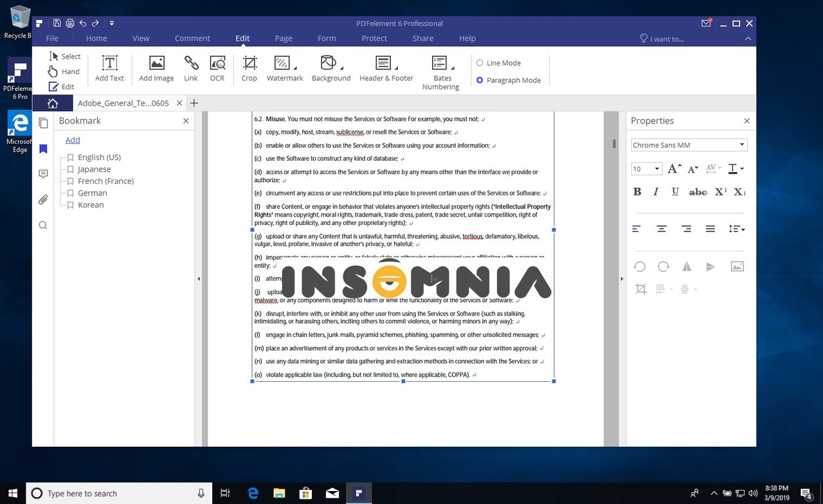Select the Line Mode radio button
This screenshot has height=504, width=823.
pos(480,63)
